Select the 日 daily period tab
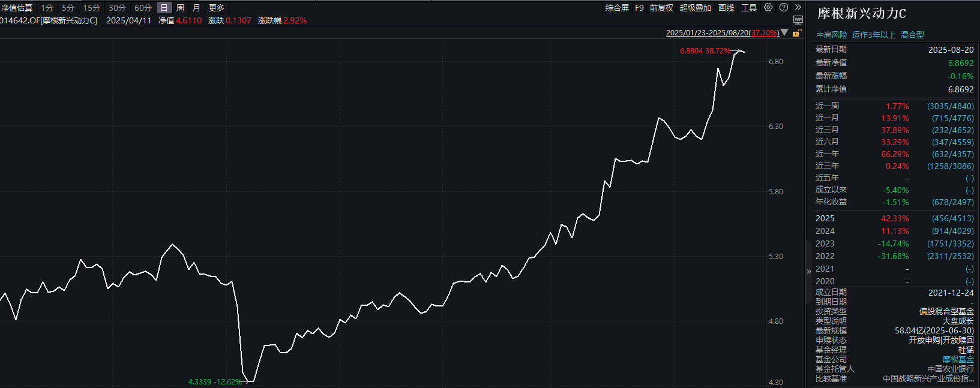The height and width of the screenshot is (388, 980). (x=164, y=8)
